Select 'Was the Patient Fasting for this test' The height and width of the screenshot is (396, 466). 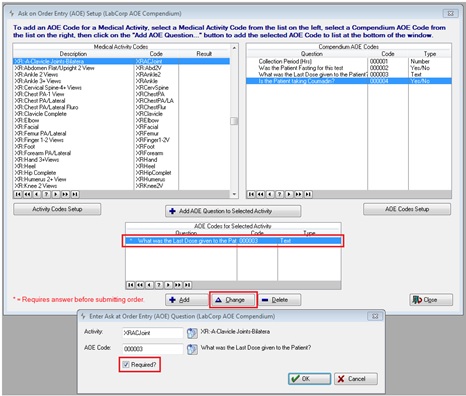(349, 68)
